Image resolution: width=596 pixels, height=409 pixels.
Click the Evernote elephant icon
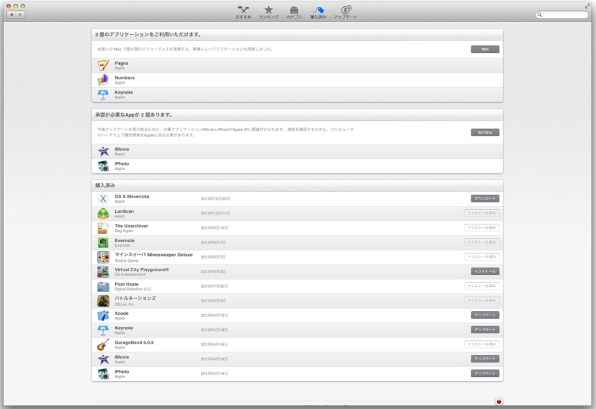[103, 243]
